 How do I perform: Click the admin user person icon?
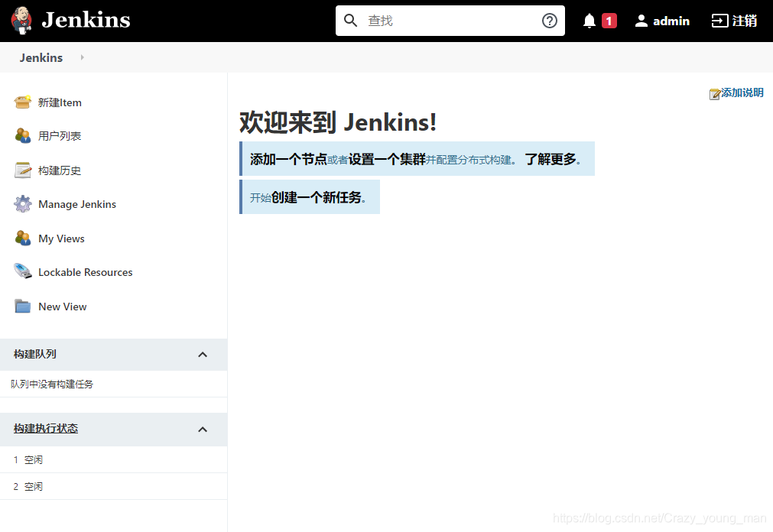point(641,21)
